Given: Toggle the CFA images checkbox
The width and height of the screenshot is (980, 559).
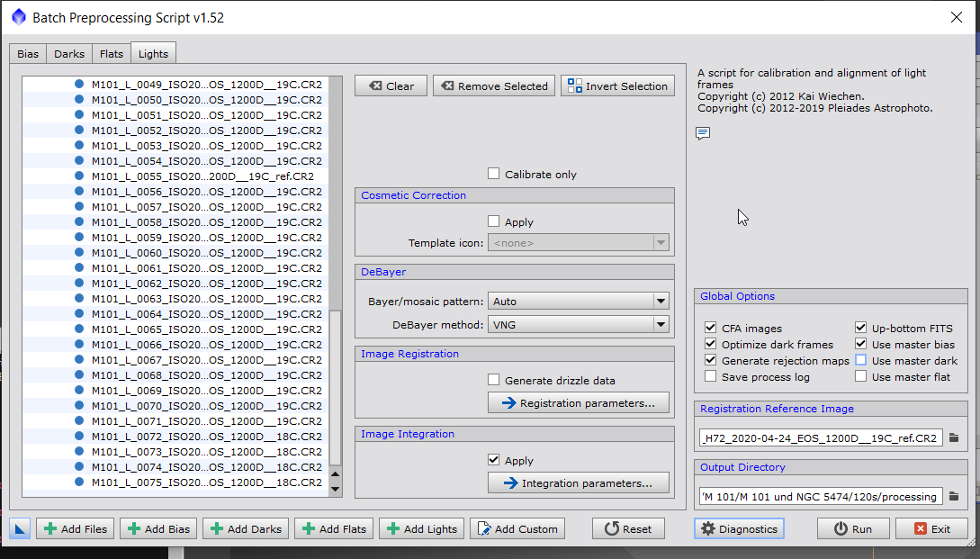Looking at the screenshot, I should point(710,328).
